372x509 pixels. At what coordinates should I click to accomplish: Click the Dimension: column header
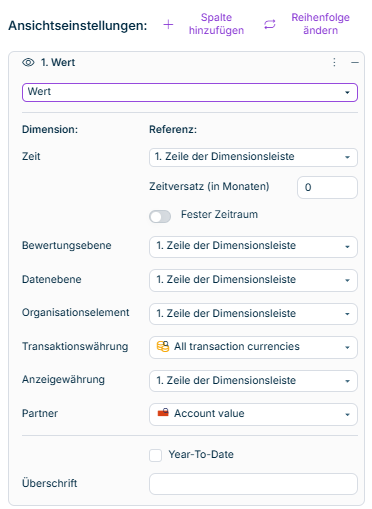(50, 129)
